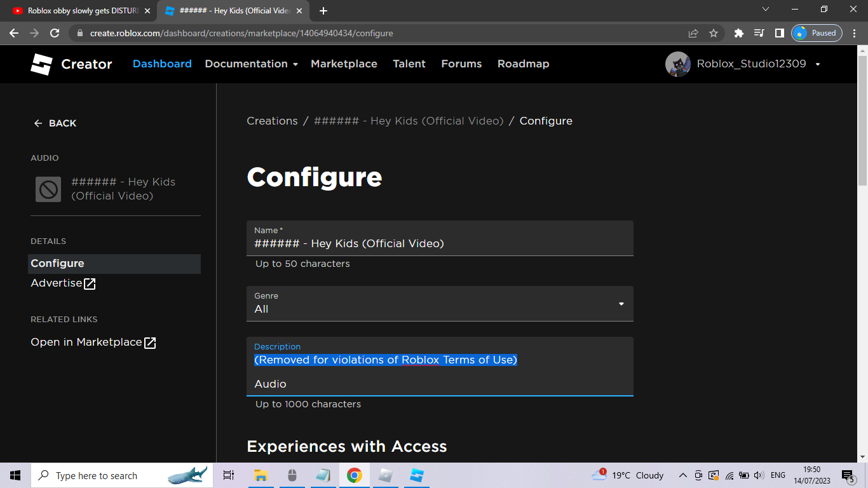The image size is (868, 488).
Task: Open the Roadmap nav item
Action: coord(524,64)
